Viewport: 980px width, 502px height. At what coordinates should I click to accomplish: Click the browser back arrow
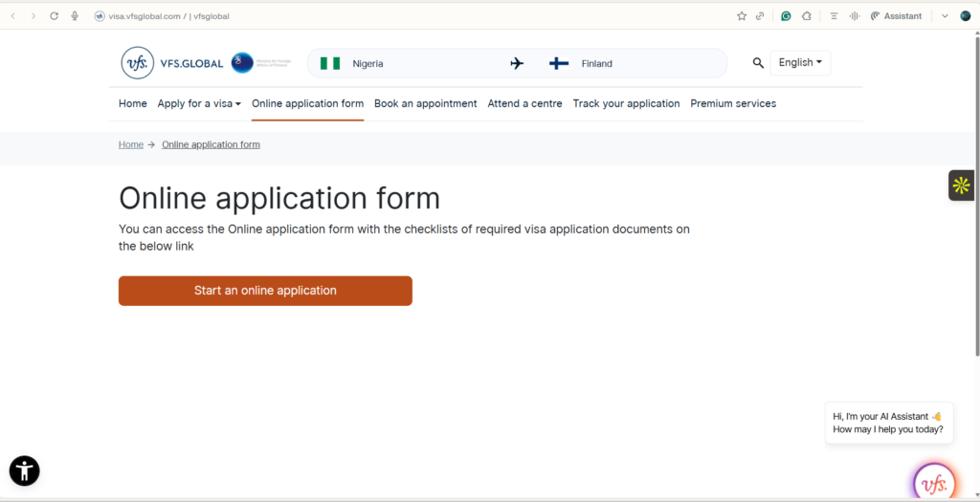click(13, 16)
